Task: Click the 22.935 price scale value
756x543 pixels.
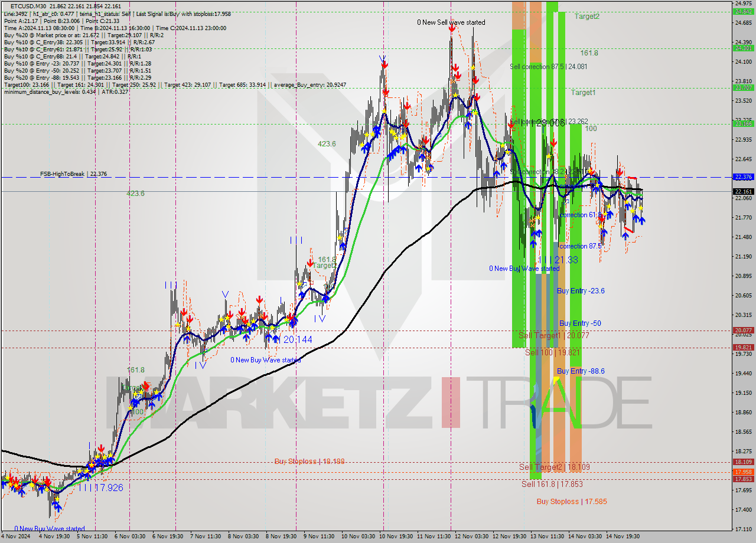Action: pos(743,140)
